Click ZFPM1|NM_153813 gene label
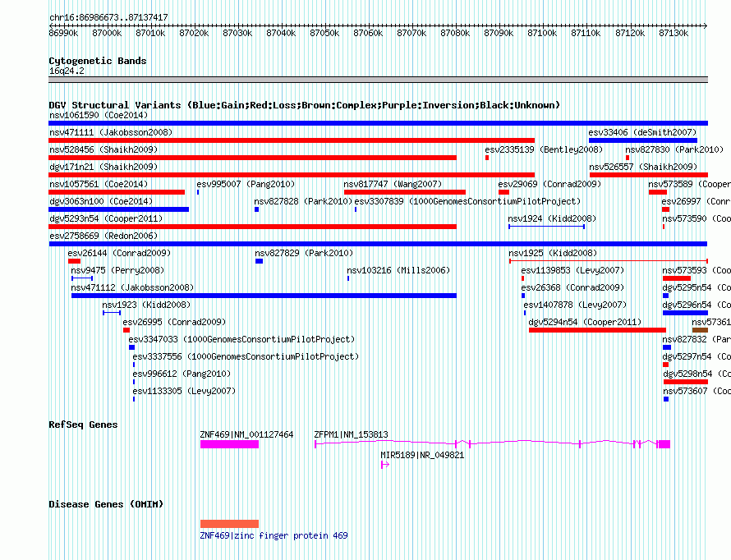731x560 pixels. [351, 434]
